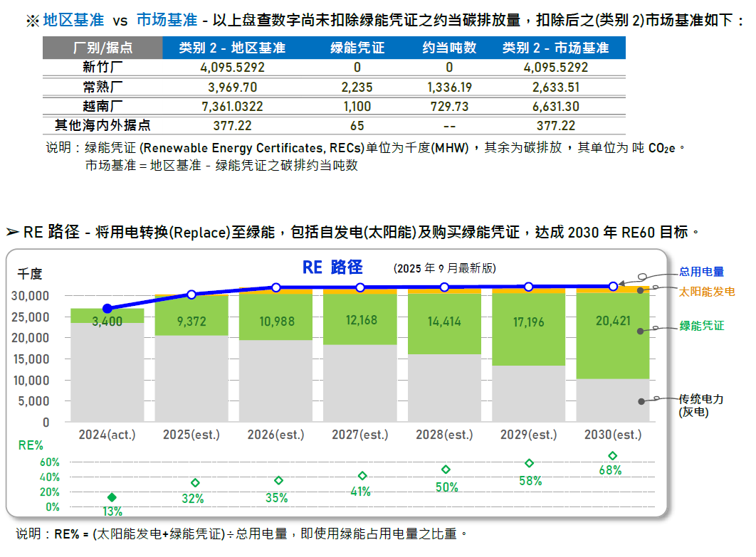Select the 传统电力 (灰电) legend label
Screen dimensions: 756x557
pyautogui.click(x=700, y=405)
